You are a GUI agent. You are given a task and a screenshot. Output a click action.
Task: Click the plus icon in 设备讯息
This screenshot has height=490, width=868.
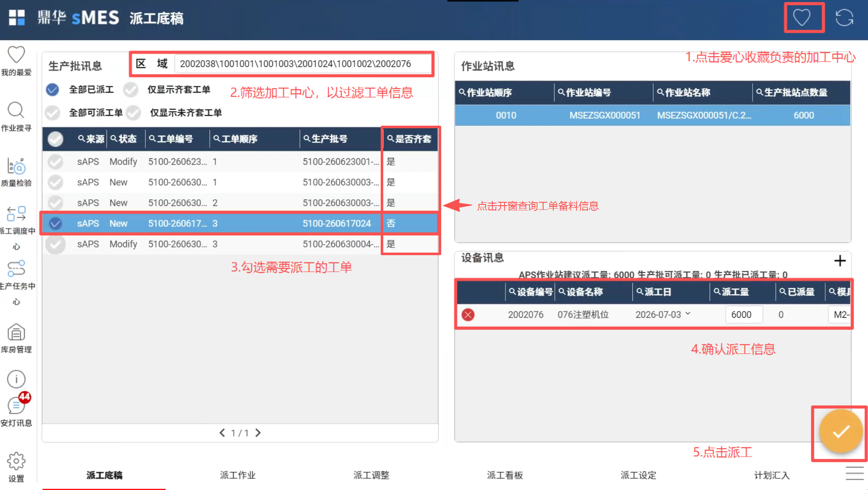point(840,261)
